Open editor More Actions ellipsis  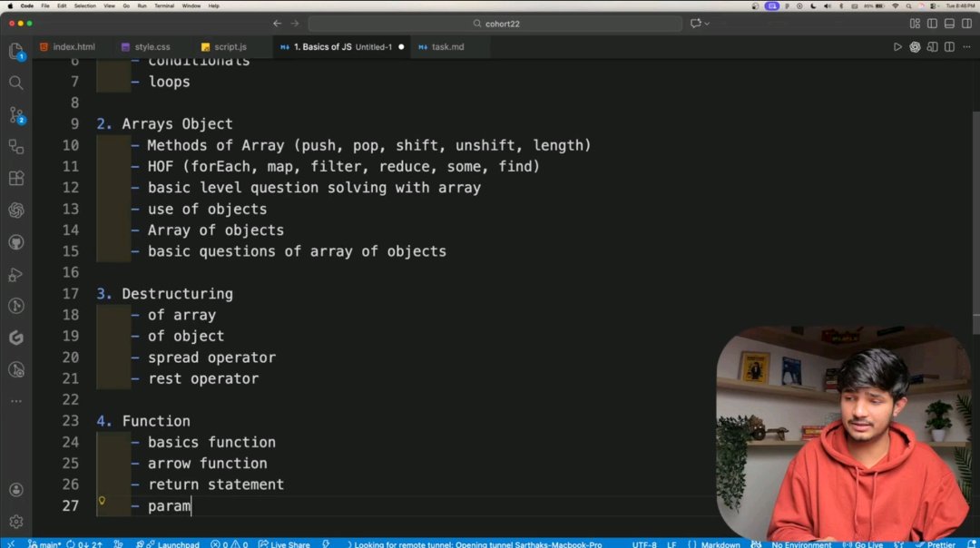[967, 47]
